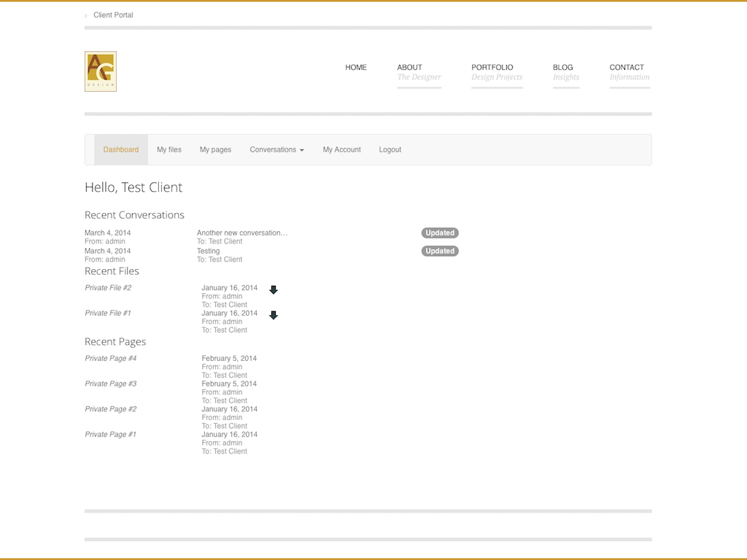Navigate to the Home page

tap(356, 68)
